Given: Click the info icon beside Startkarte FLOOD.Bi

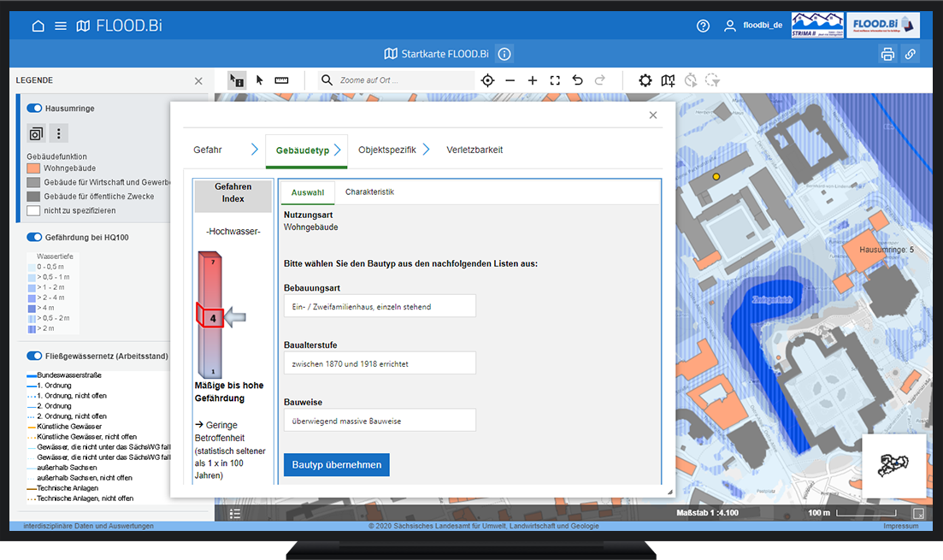Looking at the screenshot, I should point(504,55).
